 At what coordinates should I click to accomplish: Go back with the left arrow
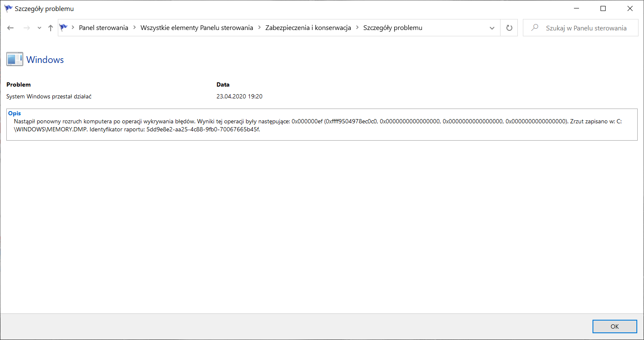[x=11, y=28]
